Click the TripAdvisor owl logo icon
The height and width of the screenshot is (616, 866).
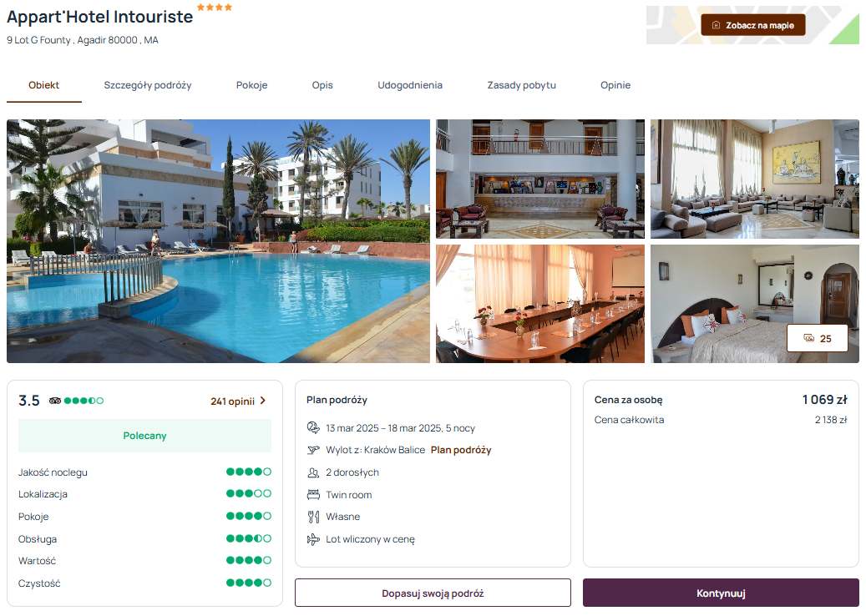click(x=54, y=401)
